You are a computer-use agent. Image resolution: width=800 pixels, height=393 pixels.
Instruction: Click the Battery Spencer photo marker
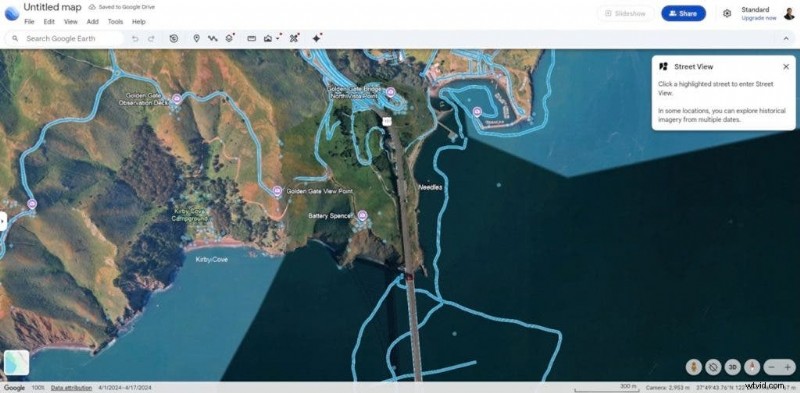(362, 215)
